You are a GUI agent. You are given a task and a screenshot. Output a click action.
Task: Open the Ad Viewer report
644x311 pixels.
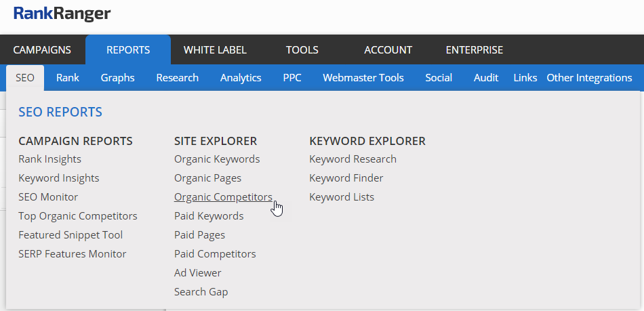click(198, 273)
